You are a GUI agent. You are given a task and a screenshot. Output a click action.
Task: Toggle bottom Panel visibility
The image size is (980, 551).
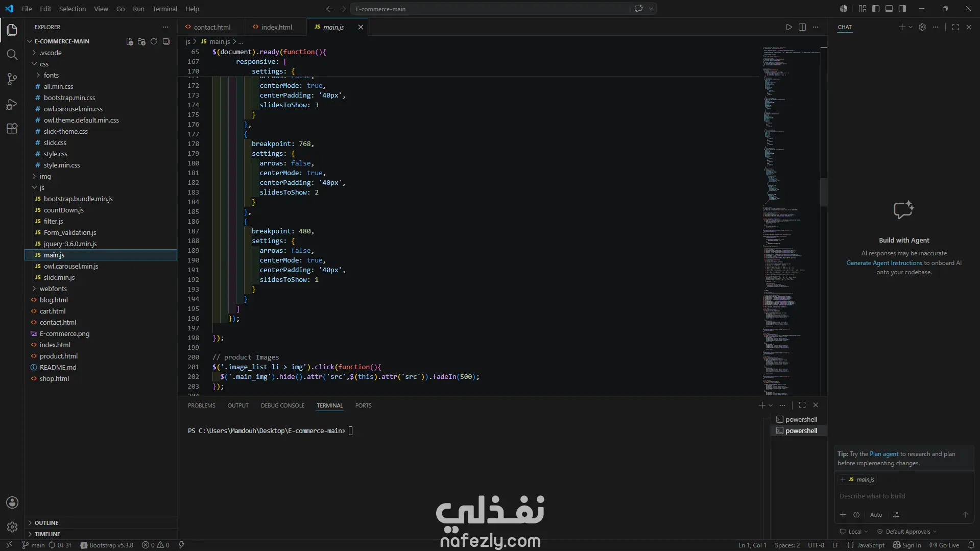(889, 9)
